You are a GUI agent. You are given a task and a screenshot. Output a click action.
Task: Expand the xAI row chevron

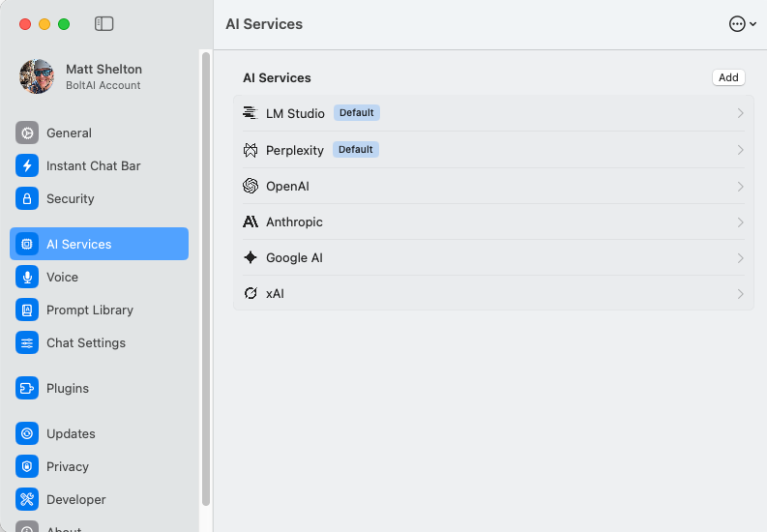pos(740,293)
